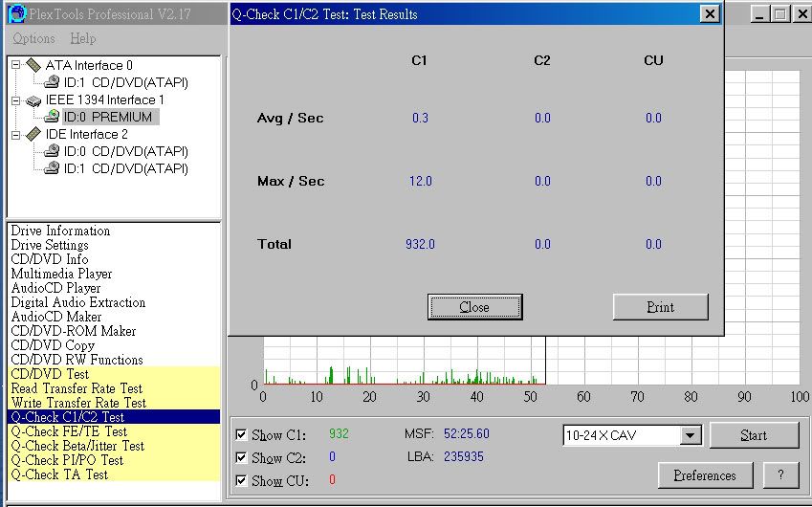Viewport: 812px width, 507px height.
Task: Click the question mark help button
Action: pyautogui.click(x=781, y=475)
